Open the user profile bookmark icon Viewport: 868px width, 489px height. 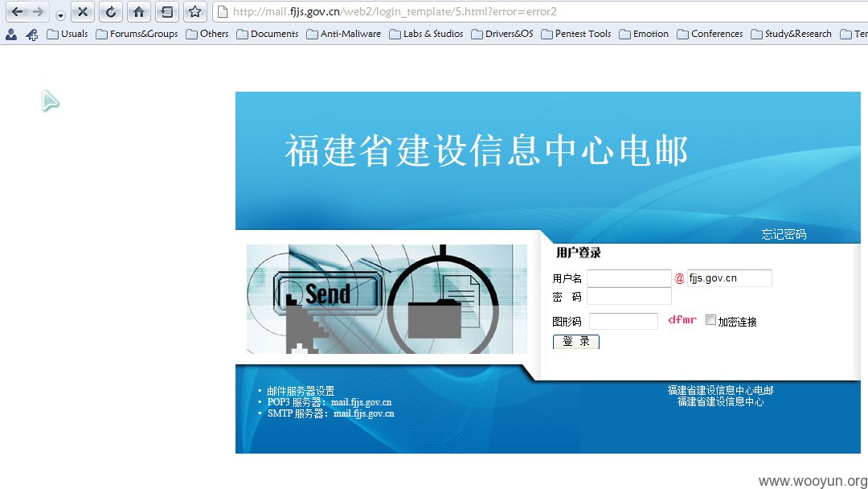click(x=11, y=35)
